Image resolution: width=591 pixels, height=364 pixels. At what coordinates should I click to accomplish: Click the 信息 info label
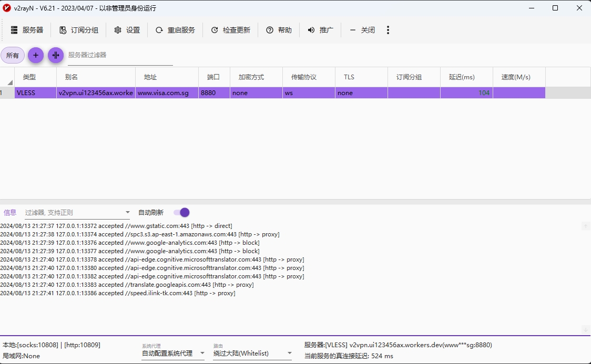pos(10,213)
